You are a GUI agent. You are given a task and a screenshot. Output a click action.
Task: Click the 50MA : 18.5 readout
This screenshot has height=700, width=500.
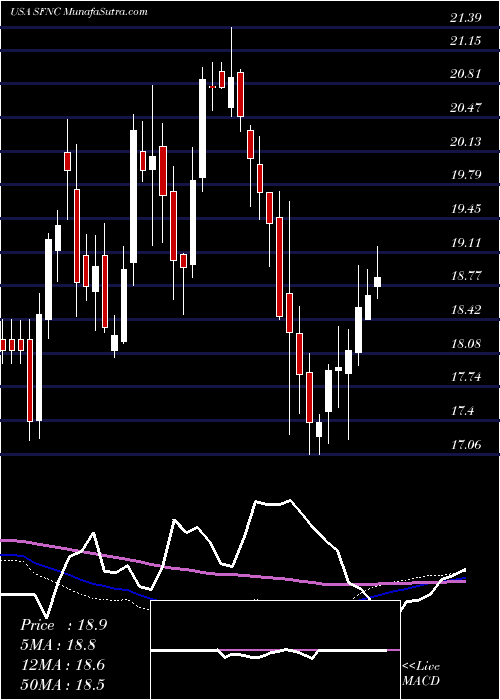tap(62, 684)
